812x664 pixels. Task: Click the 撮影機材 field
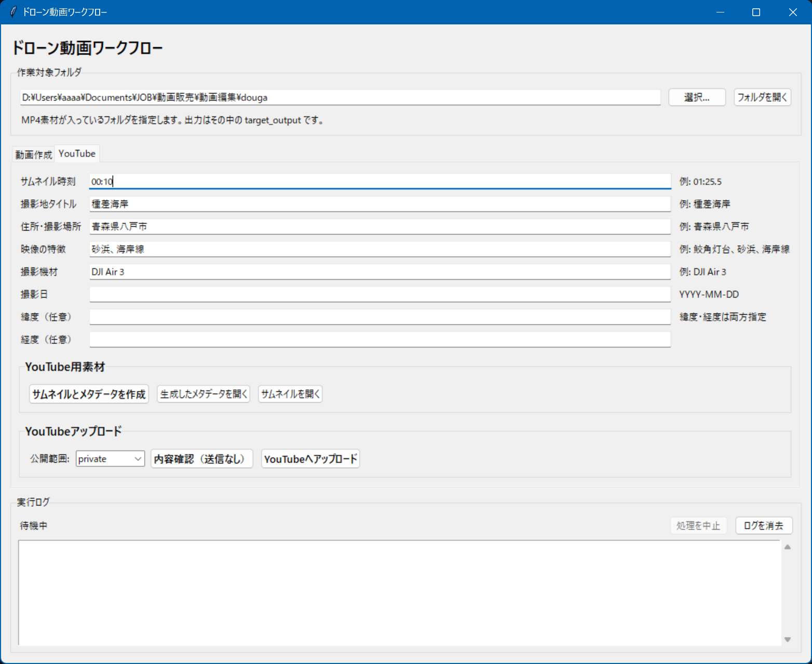380,272
